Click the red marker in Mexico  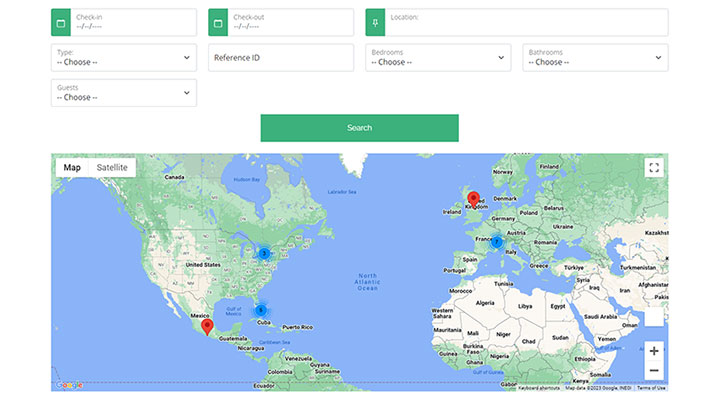(207, 327)
